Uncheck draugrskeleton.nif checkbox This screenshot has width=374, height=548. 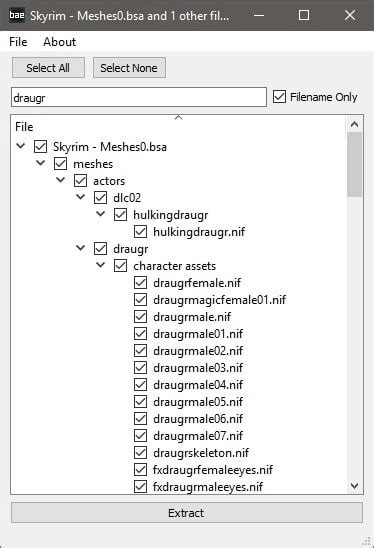point(141,453)
